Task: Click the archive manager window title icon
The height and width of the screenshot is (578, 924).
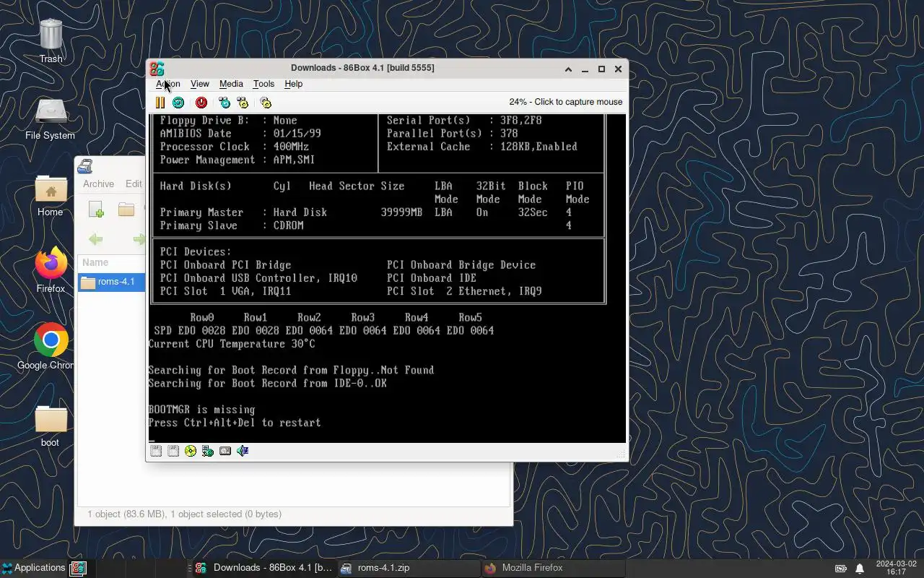Action: 85,167
